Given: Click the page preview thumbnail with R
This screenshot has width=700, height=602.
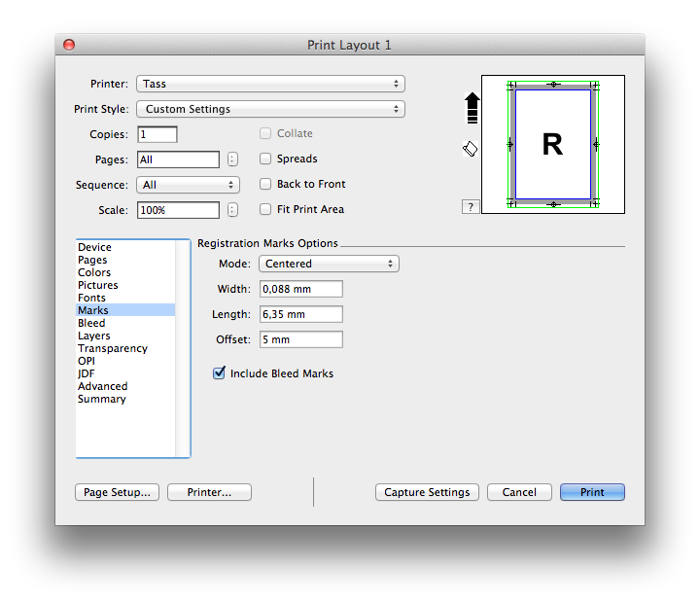Looking at the screenshot, I should click(552, 144).
